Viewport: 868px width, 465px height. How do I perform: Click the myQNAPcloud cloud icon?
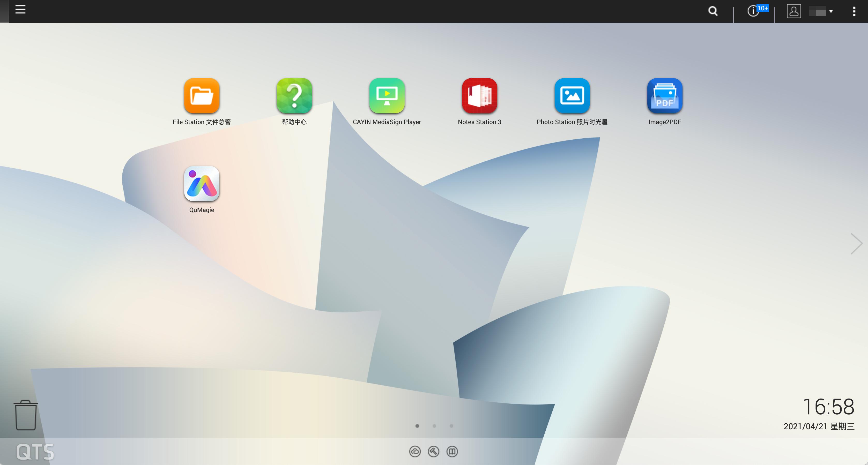(415, 451)
